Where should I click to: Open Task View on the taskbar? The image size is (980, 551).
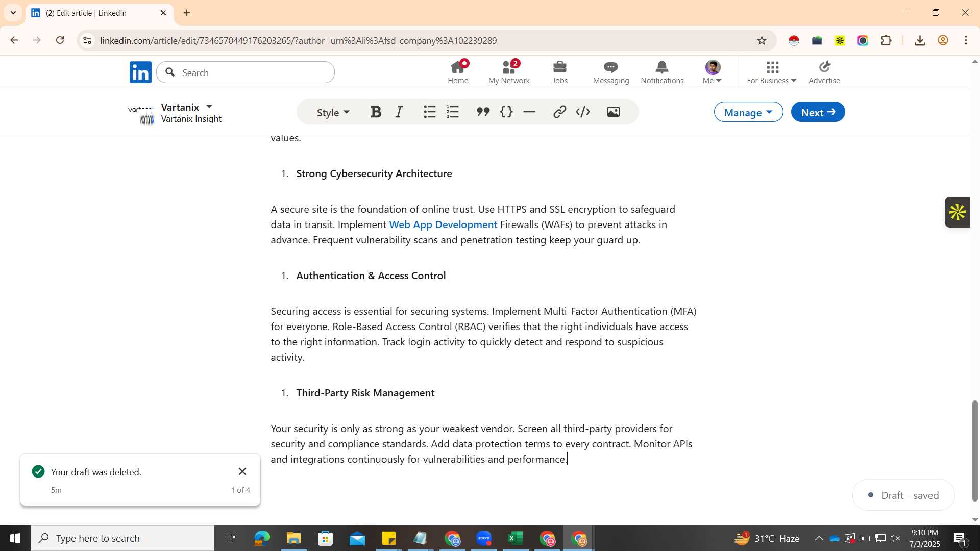coord(230,538)
